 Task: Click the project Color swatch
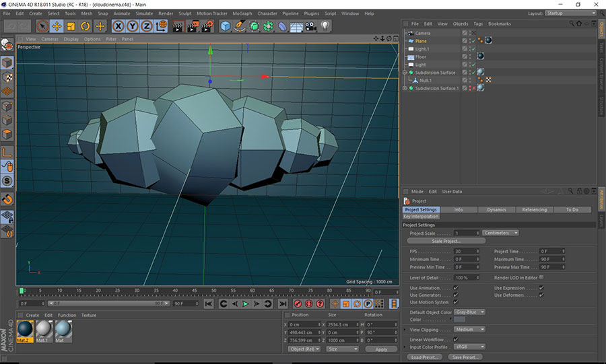(x=459, y=320)
